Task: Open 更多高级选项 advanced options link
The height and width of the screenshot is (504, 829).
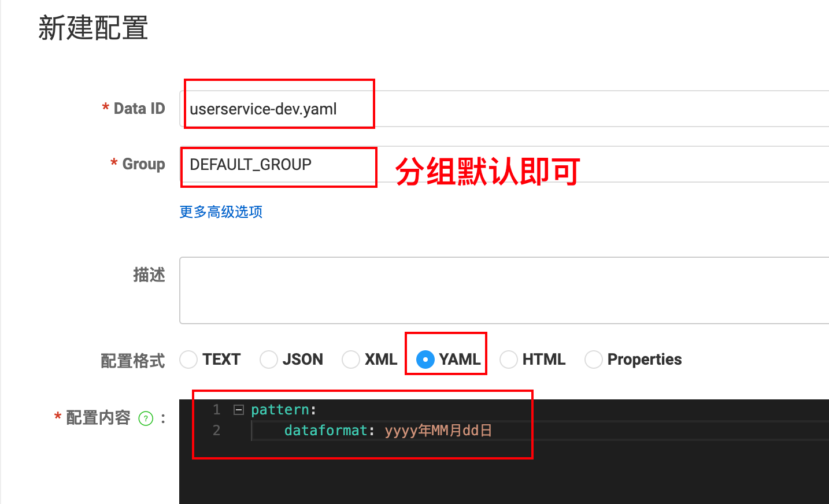Action: 221,212
